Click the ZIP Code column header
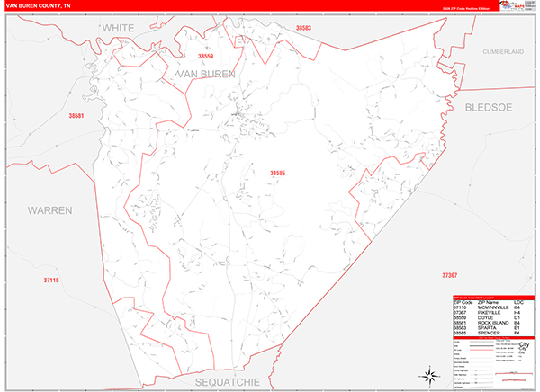 [463, 302]
